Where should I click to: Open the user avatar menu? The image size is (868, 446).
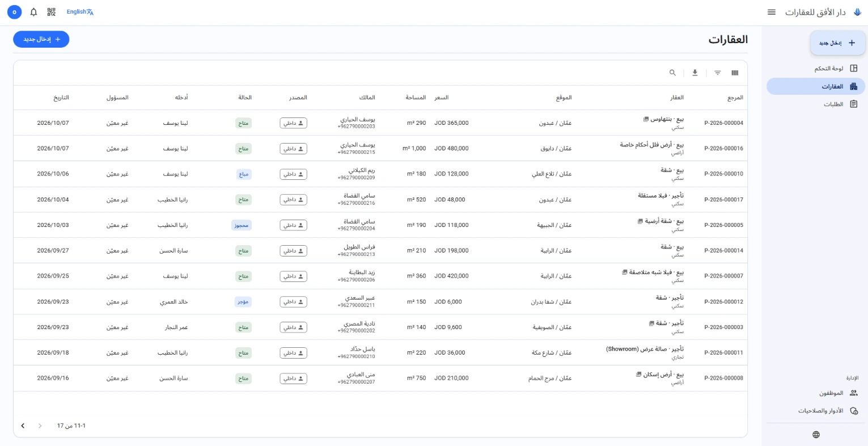(x=14, y=12)
